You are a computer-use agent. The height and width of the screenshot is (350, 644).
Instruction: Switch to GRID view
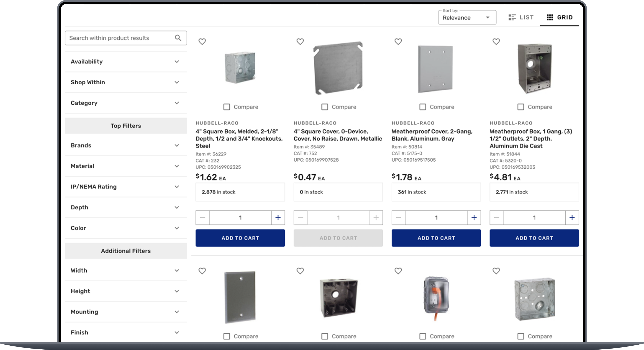tap(560, 17)
